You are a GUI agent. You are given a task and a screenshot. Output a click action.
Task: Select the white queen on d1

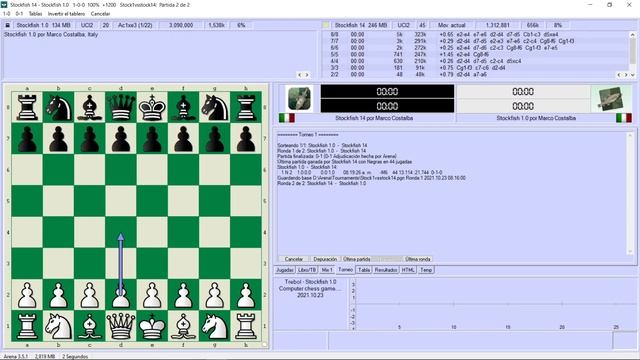pyautogui.click(x=121, y=326)
